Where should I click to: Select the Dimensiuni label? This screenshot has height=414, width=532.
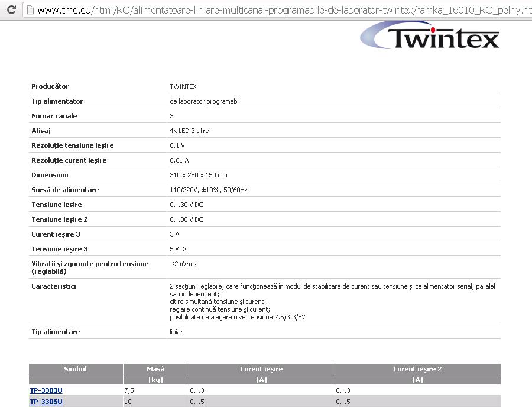point(50,175)
